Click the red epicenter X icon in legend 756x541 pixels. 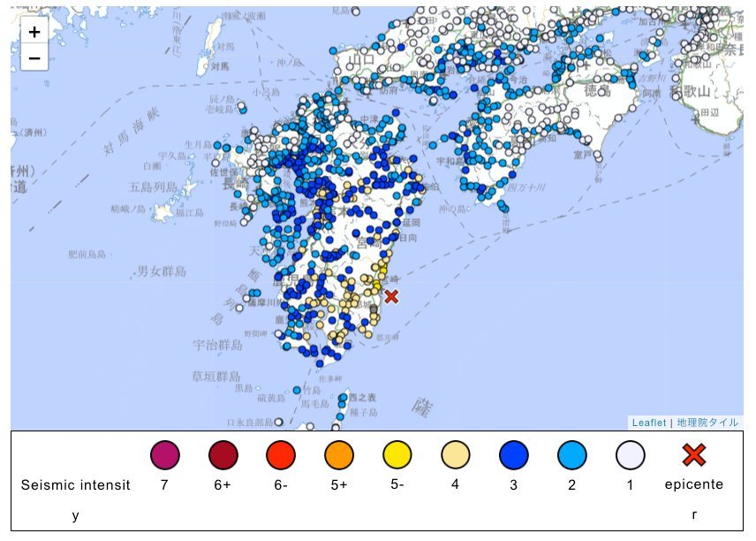(694, 455)
